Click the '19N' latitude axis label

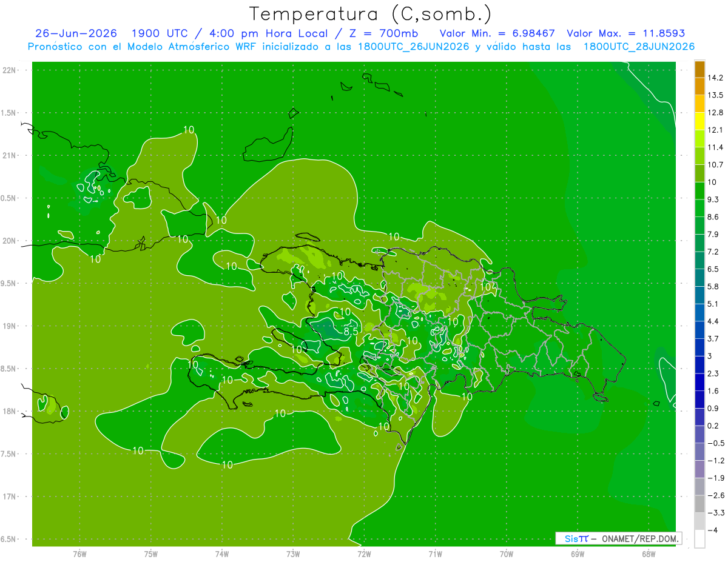pos(9,326)
